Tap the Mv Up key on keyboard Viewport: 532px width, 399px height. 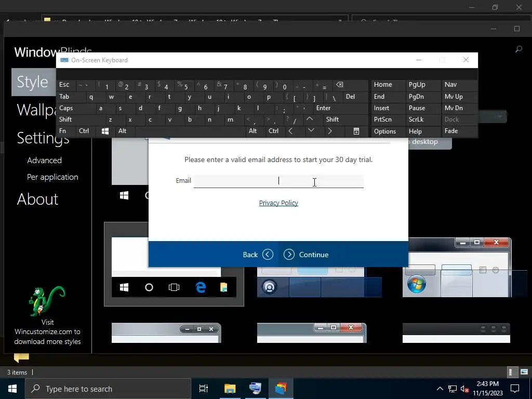click(459, 97)
